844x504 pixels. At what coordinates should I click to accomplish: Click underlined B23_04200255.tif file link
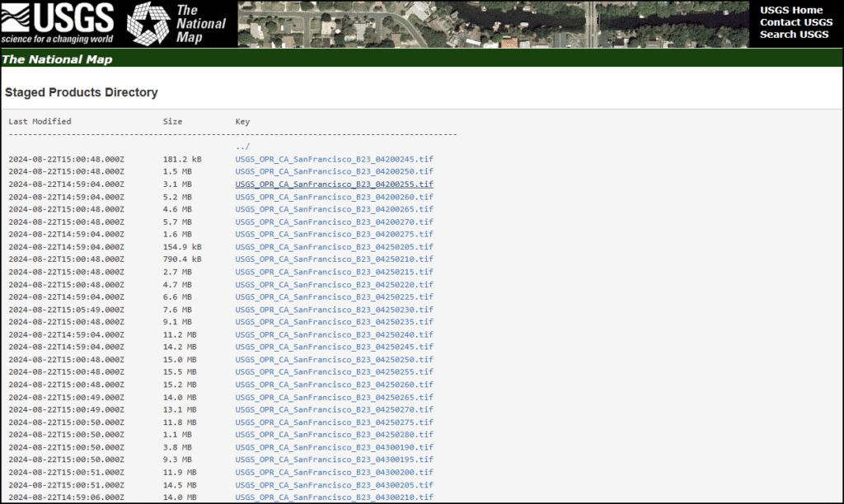[334, 184]
